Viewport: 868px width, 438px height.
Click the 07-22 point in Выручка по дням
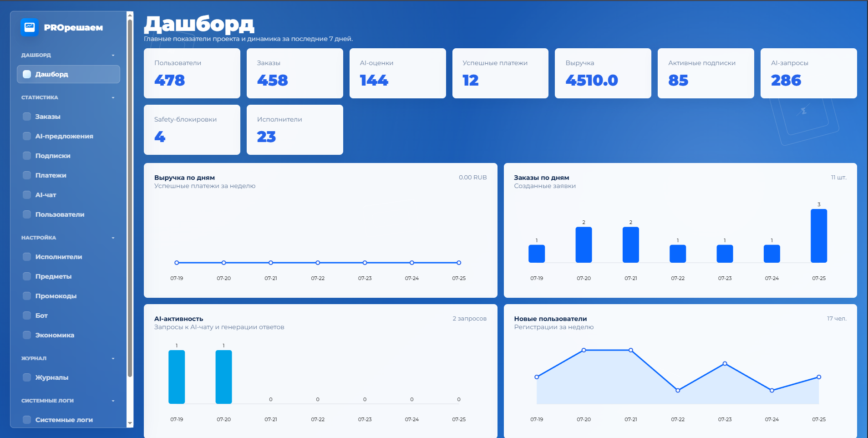pyautogui.click(x=318, y=263)
